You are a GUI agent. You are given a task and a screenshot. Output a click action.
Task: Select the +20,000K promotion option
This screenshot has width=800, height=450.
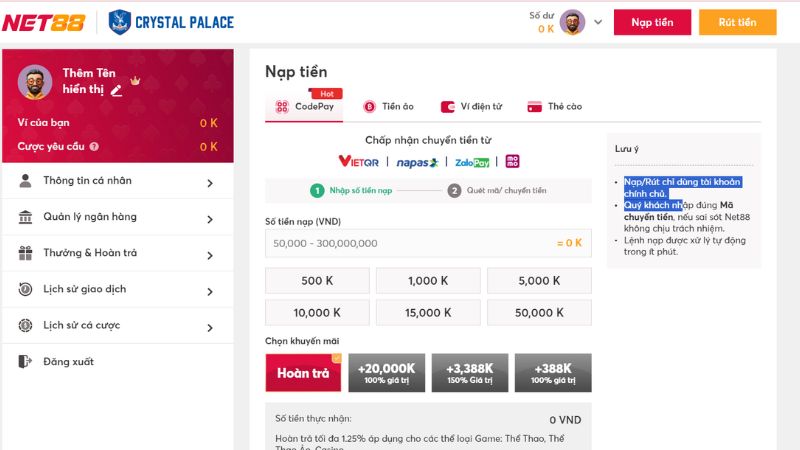tap(386, 373)
